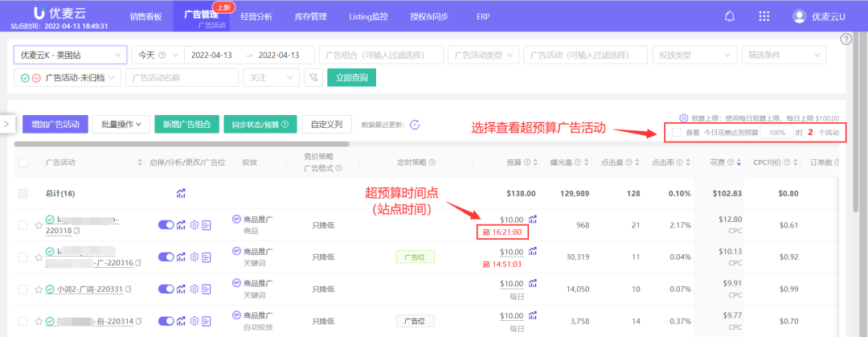Open the 优麦云K - 美国站 store dropdown

coord(70,55)
